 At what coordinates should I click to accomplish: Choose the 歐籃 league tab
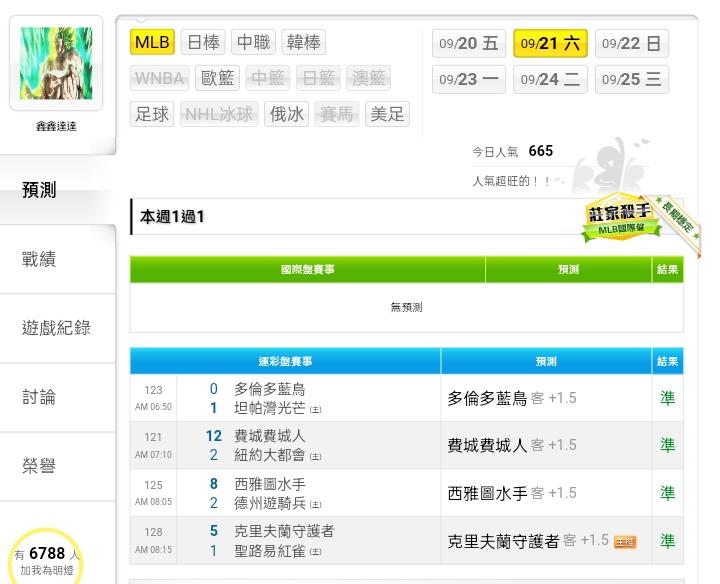pyautogui.click(x=218, y=78)
